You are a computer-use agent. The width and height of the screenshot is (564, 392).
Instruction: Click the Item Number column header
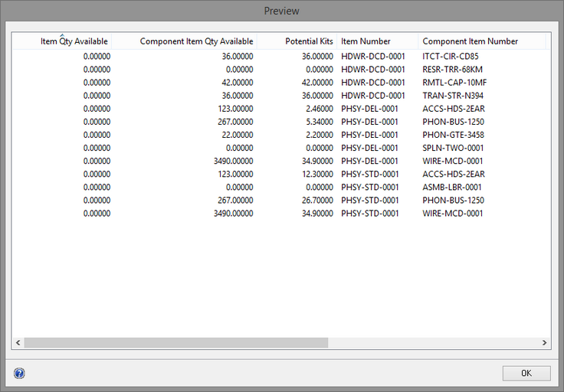click(377, 41)
